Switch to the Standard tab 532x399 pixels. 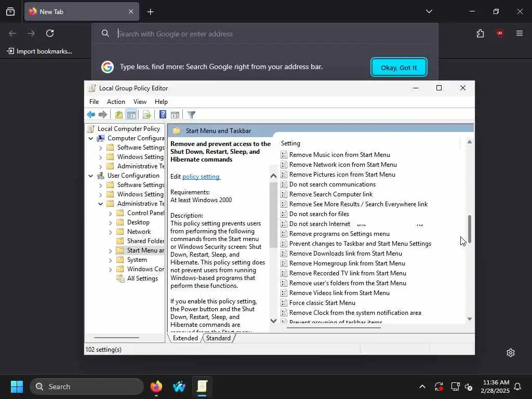click(x=218, y=338)
